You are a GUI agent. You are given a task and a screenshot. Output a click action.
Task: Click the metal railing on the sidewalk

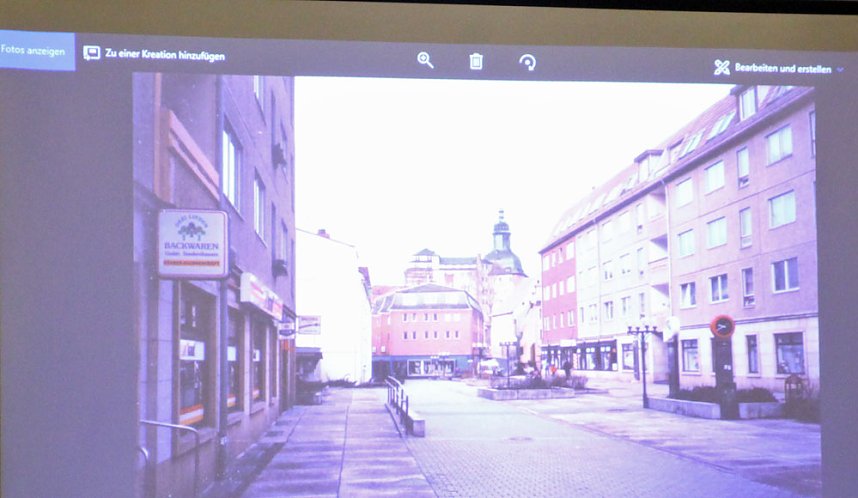point(398,400)
